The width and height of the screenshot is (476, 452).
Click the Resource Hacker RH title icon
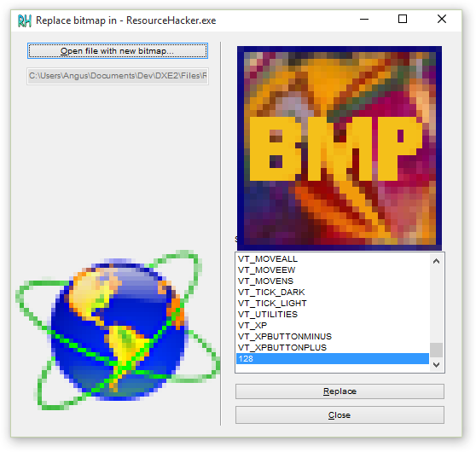[24, 20]
